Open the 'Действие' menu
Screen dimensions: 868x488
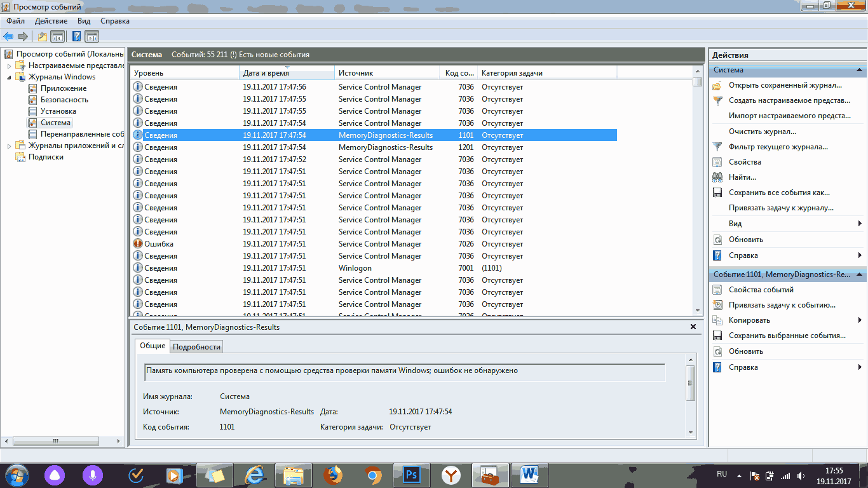pos(51,21)
